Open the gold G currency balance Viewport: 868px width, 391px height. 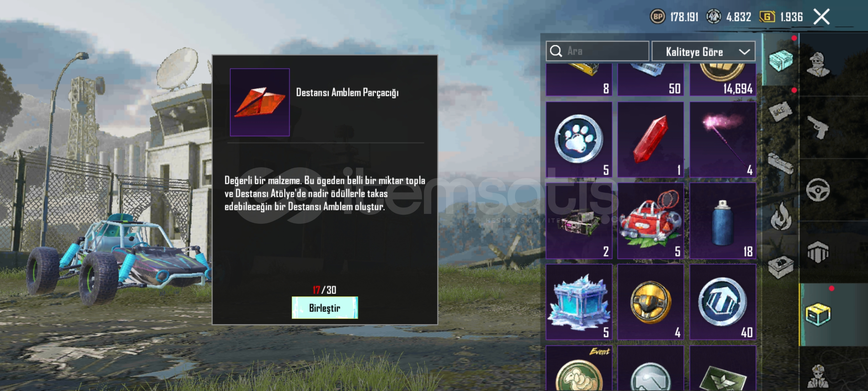pyautogui.click(x=781, y=17)
